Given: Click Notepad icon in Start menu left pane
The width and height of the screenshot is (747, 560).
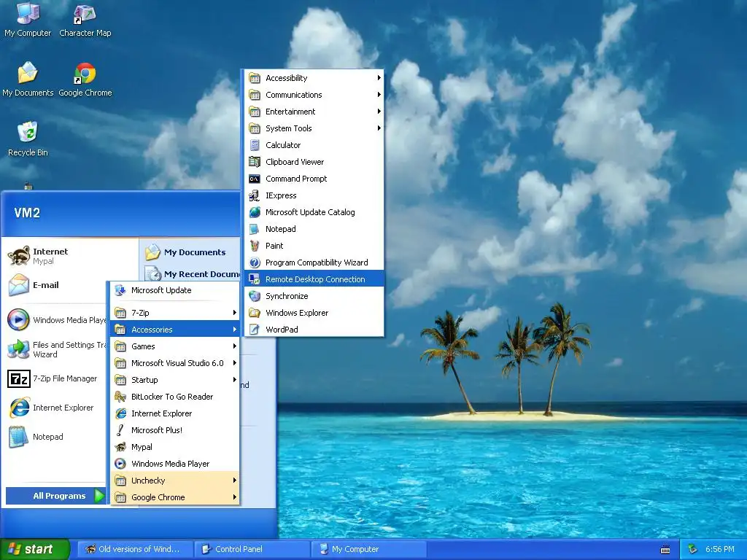Looking at the screenshot, I should tap(18, 437).
